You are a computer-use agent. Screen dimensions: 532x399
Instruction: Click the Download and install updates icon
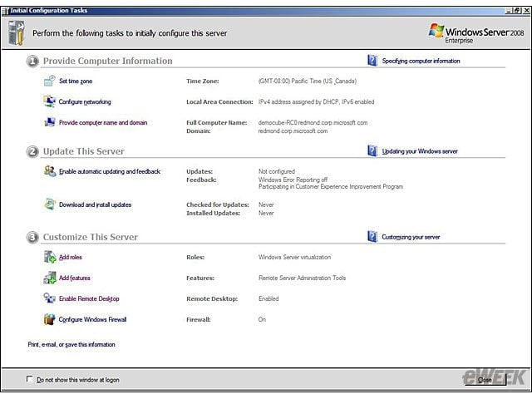tap(50, 204)
